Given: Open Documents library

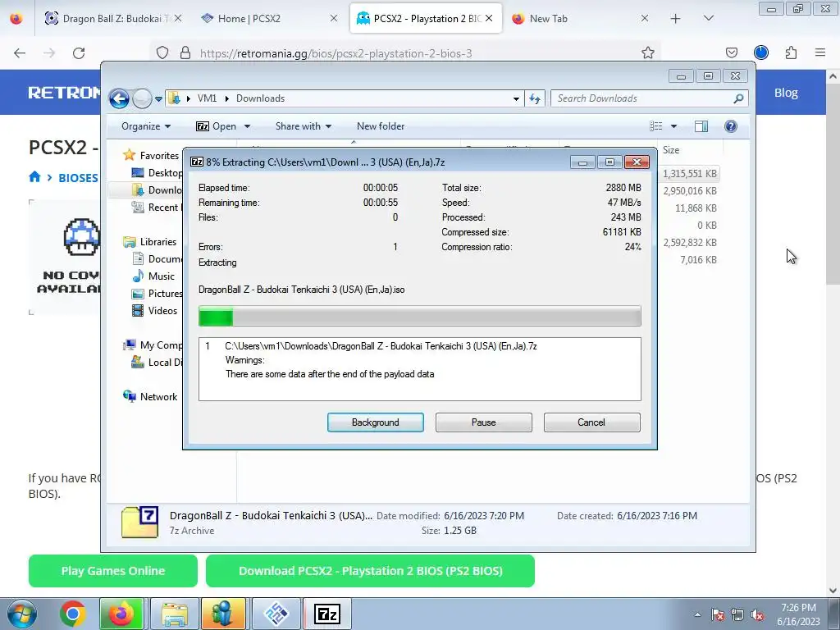Looking at the screenshot, I should (157, 258).
